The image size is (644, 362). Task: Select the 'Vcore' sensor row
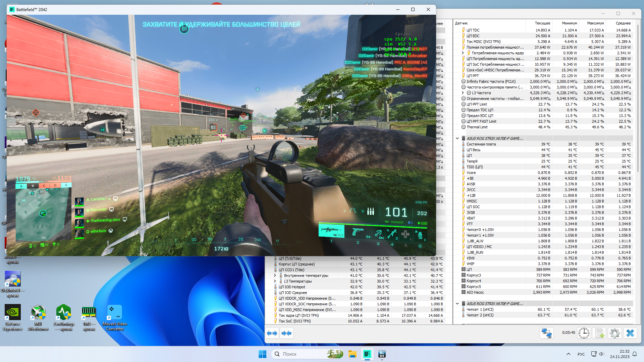(543, 173)
